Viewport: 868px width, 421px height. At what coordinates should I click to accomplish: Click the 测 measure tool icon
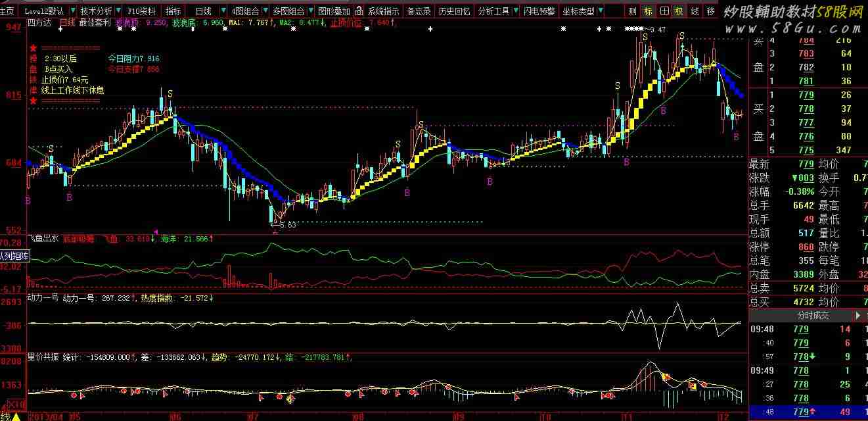(632, 11)
